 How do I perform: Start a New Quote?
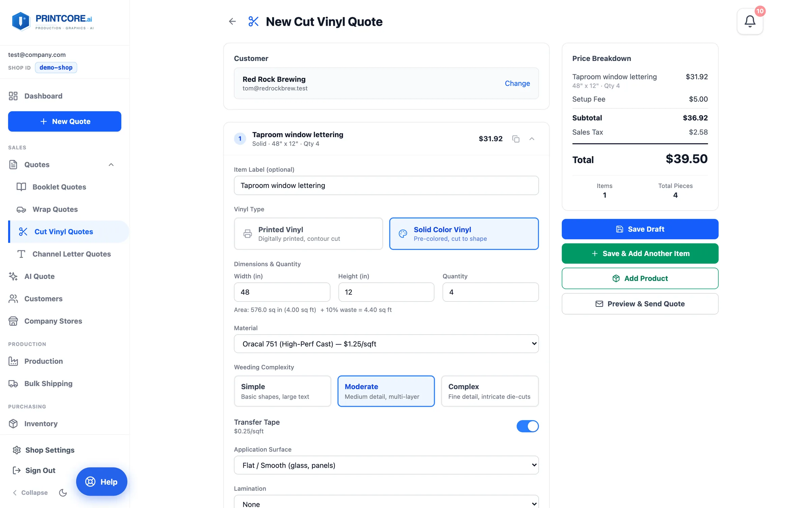click(65, 121)
